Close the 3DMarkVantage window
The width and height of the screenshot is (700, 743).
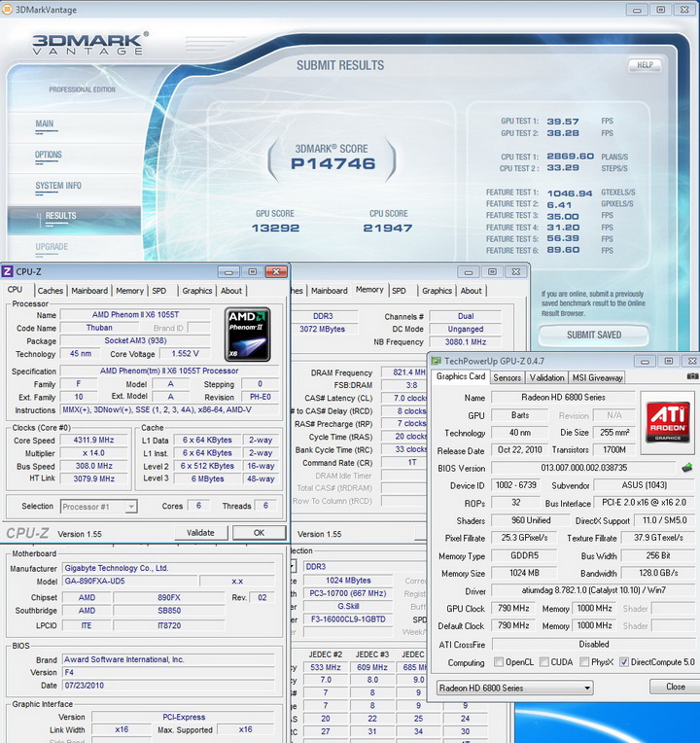pos(684,10)
